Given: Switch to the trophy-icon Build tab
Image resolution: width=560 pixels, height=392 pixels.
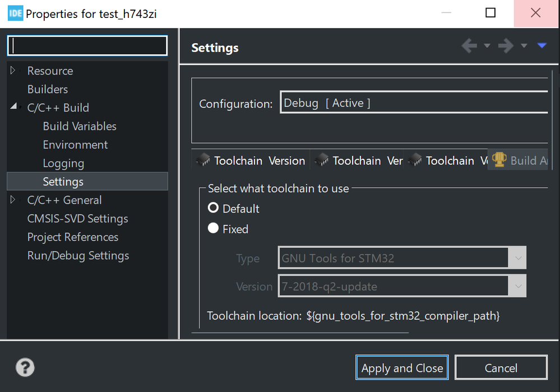Looking at the screenshot, I should (x=518, y=160).
